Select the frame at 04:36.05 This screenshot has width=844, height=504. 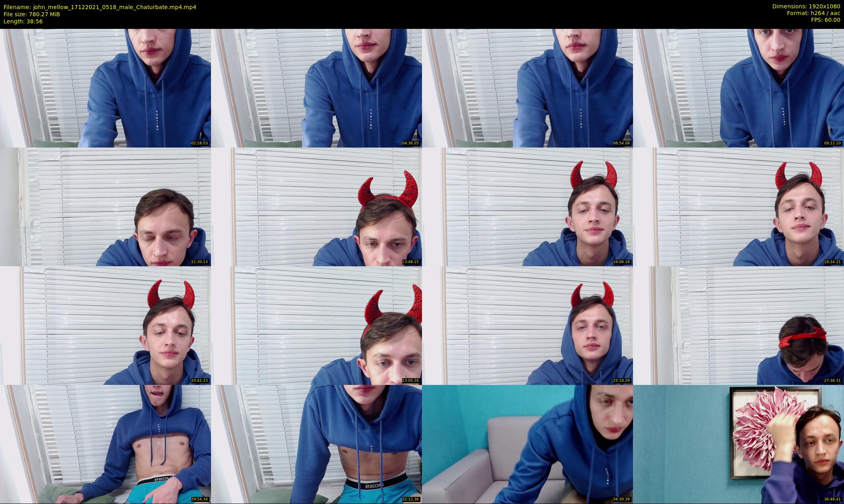pyautogui.click(x=316, y=88)
